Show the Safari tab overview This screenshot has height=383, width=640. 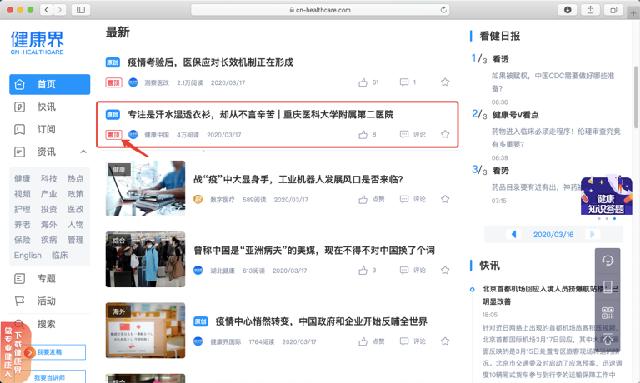[x=613, y=10]
